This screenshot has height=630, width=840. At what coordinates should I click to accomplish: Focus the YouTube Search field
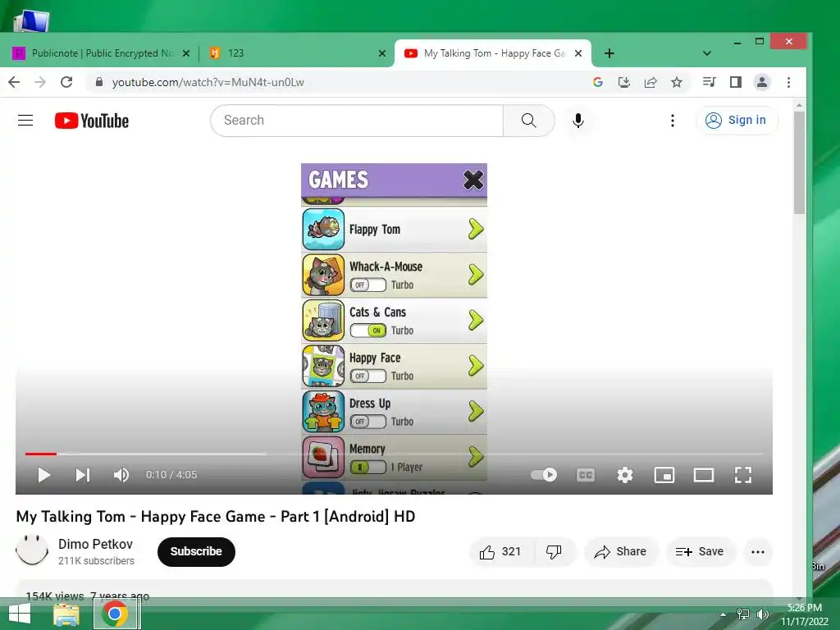click(358, 121)
